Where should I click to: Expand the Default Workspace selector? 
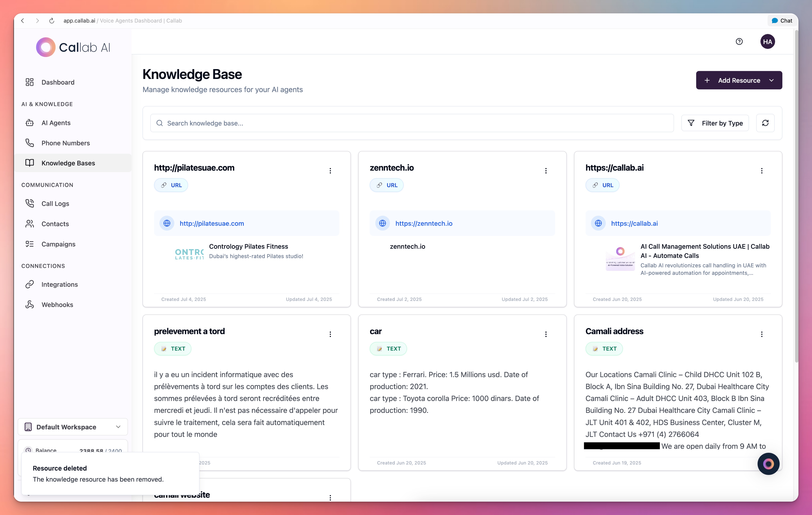[x=73, y=427]
